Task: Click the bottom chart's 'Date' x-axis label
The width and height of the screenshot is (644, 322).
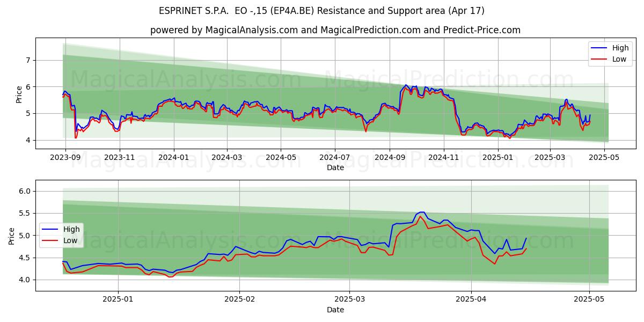Action: (335, 310)
